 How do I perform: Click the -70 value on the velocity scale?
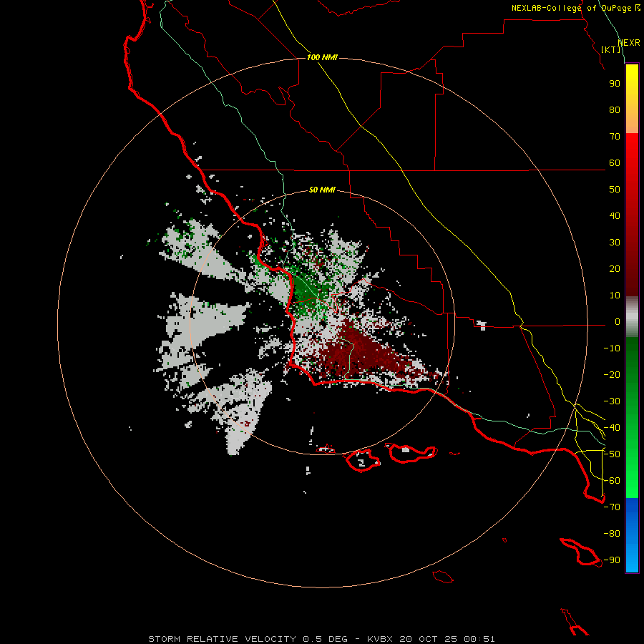[x=612, y=507]
